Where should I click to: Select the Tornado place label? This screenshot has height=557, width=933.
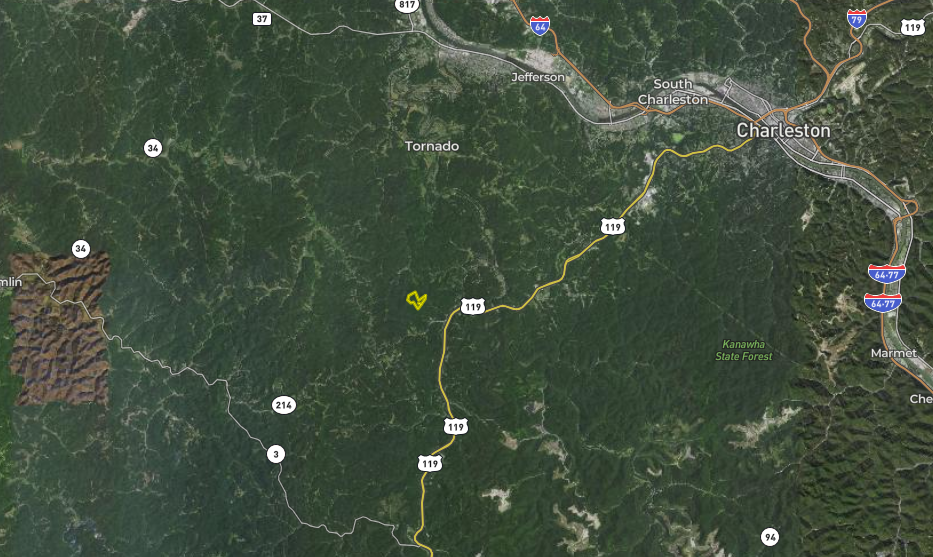[432, 146]
